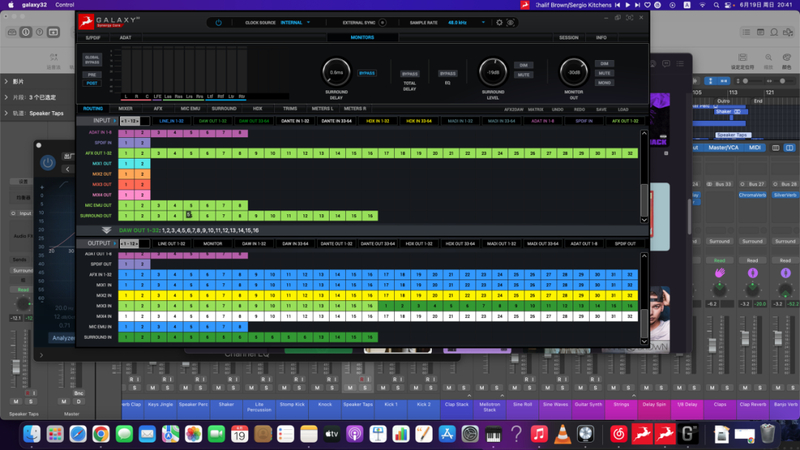Expand OUTPUT section arrow
Screen dimensions: 800x450
click(114, 243)
